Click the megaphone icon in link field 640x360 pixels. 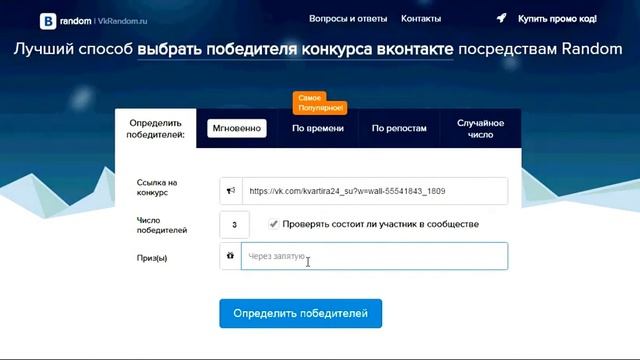point(231,191)
